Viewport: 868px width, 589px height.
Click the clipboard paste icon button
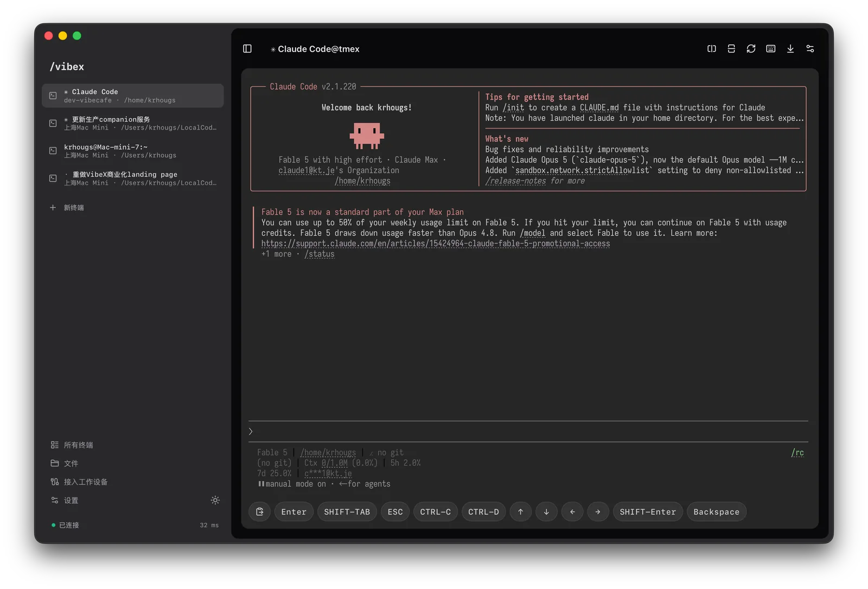pyautogui.click(x=260, y=511)
